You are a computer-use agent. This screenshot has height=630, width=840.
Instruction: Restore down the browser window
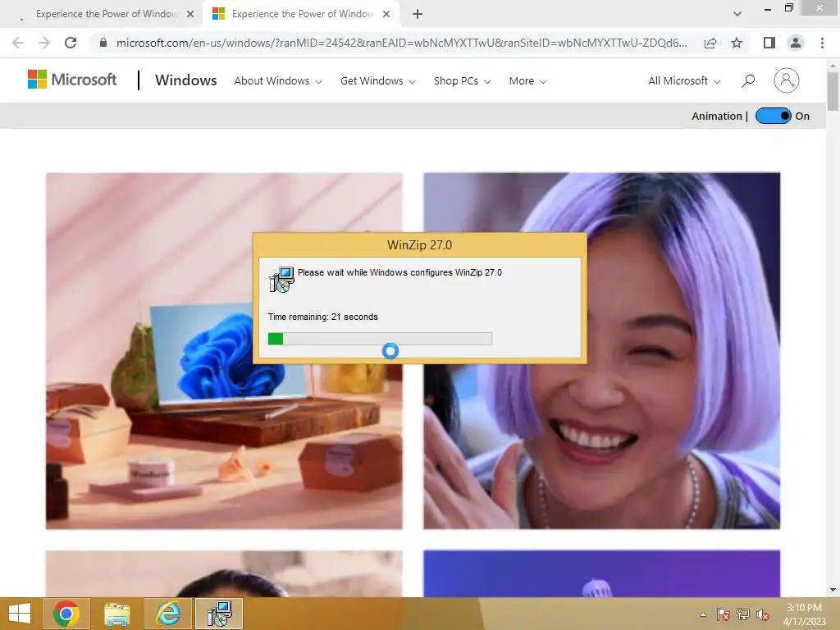pos(788,7)
